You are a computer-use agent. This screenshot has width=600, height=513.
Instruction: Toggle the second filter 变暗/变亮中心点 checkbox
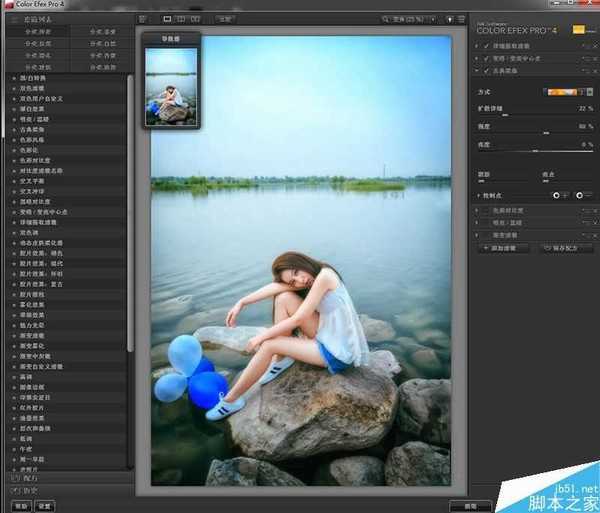(x=485, y=60)
